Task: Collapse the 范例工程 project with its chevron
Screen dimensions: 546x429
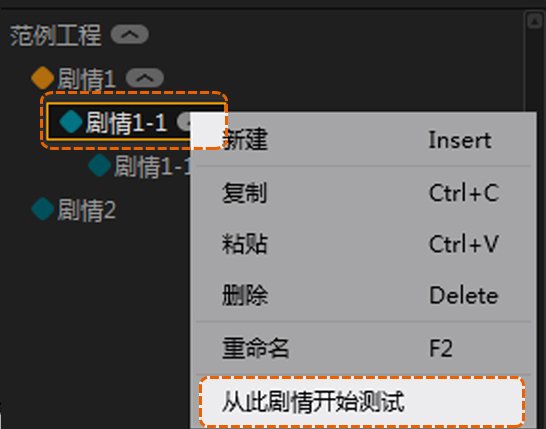Action: [x=130, y=34]
